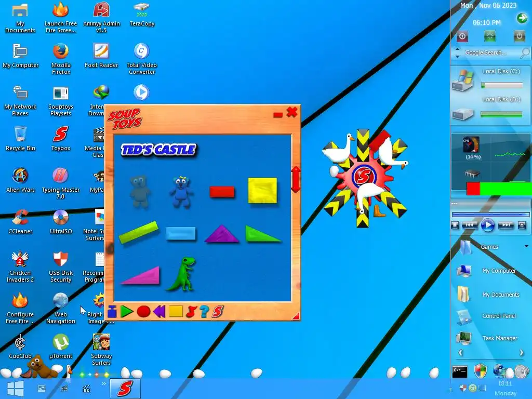Click the yellow square icon in Soup Toys toolbar

(176, 311)
